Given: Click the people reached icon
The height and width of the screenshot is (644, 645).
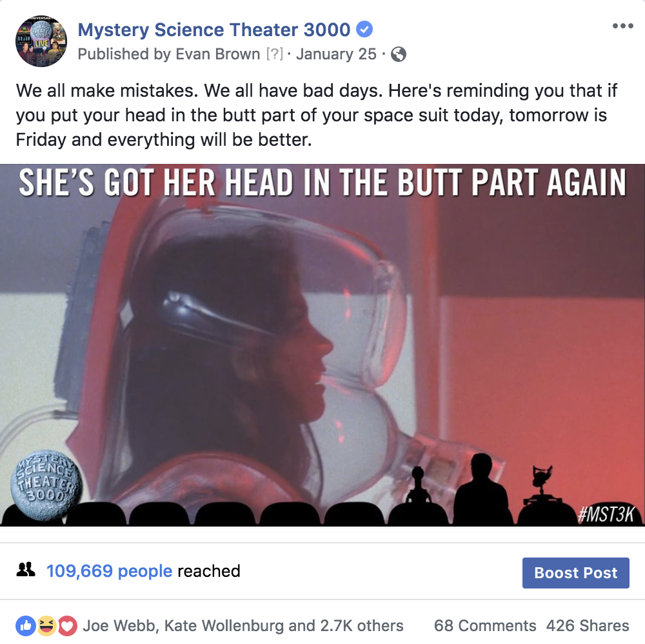Looking at the screenshot, I should tap(26, 570).
